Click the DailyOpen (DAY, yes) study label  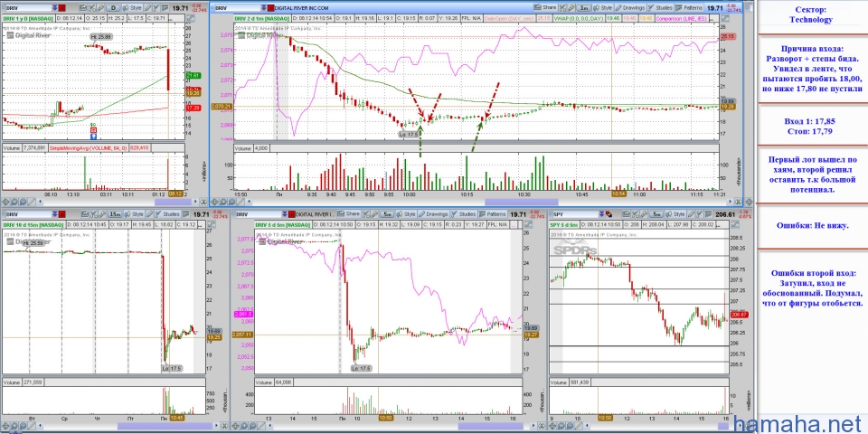[509, 18]
